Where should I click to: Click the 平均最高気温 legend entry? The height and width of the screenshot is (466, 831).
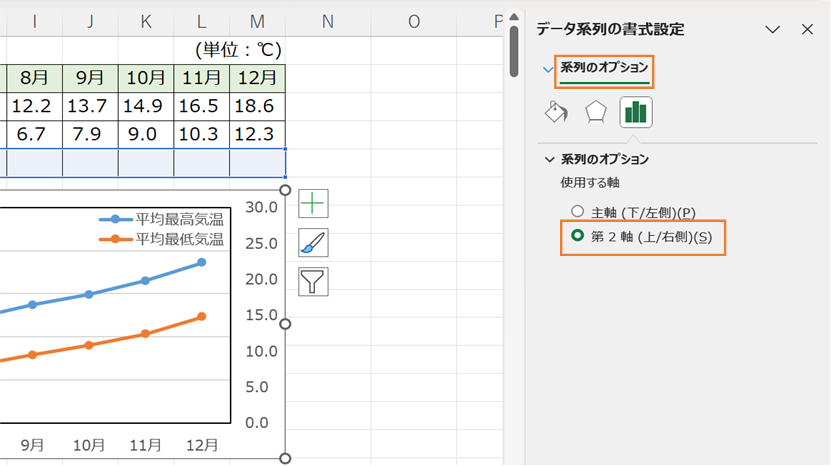(x=161, y=219)
